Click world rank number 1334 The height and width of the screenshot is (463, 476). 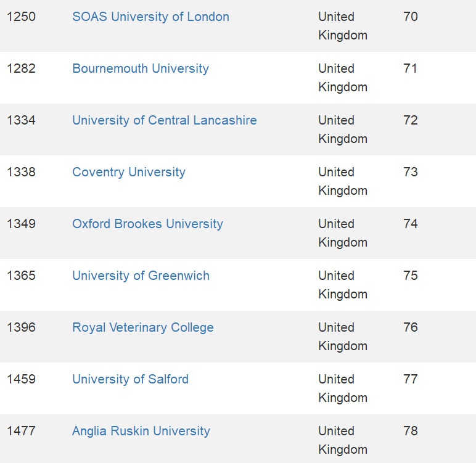(21, 120)
